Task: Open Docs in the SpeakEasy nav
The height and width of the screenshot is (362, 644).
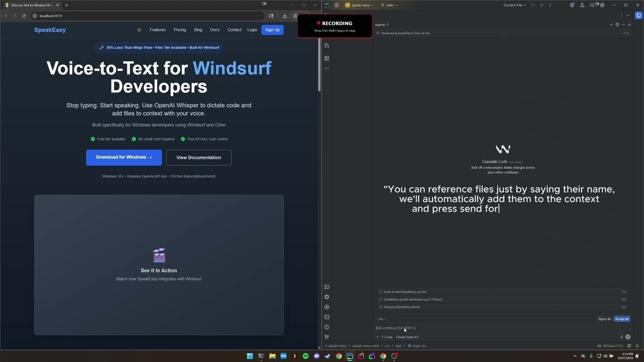Action: [x=215, y=30]
